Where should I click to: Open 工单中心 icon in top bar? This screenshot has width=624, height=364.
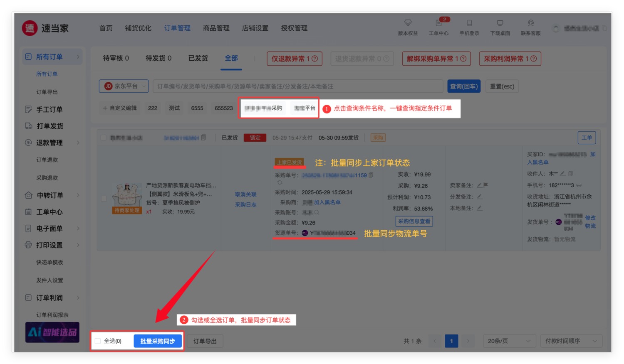pos(438,23)
